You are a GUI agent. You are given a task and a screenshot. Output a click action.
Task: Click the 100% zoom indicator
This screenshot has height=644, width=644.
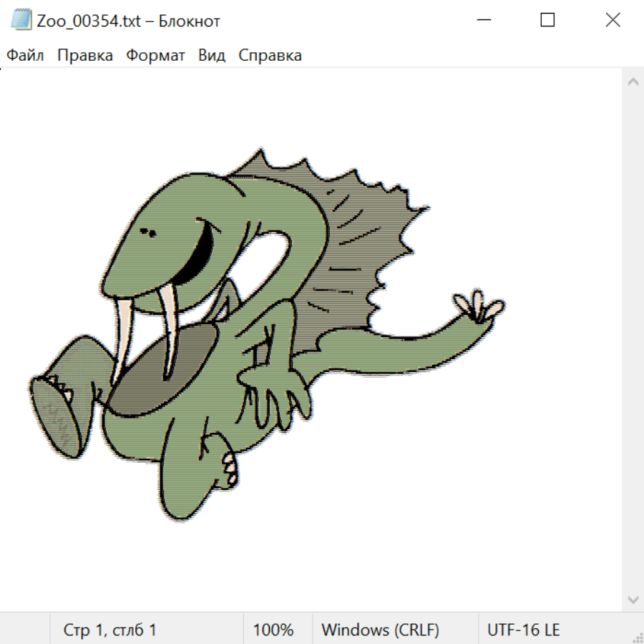pyautogui.click(x=273, y=630)
